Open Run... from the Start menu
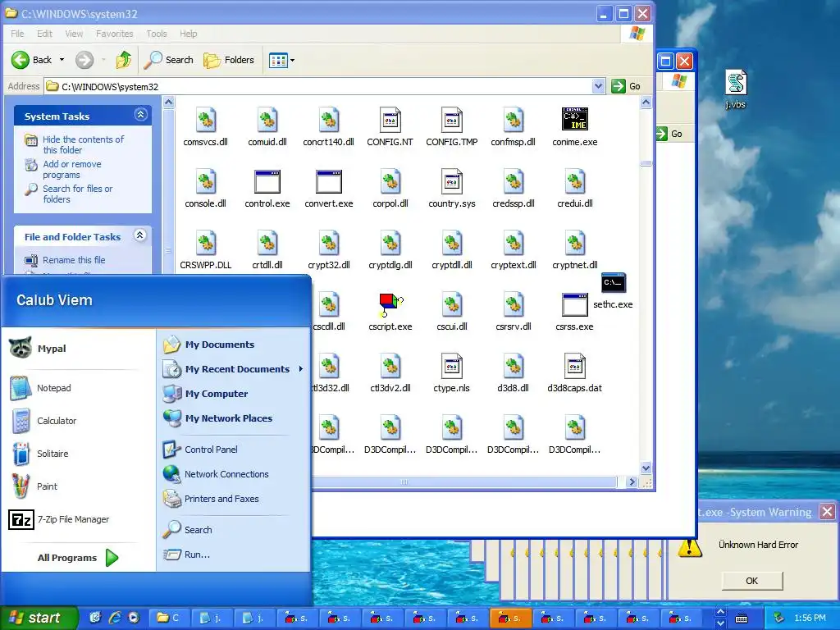 [x=197, y=555]
